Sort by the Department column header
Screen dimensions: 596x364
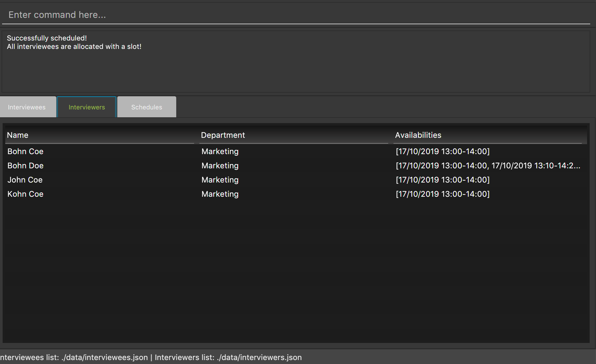[x=294, y=135]
